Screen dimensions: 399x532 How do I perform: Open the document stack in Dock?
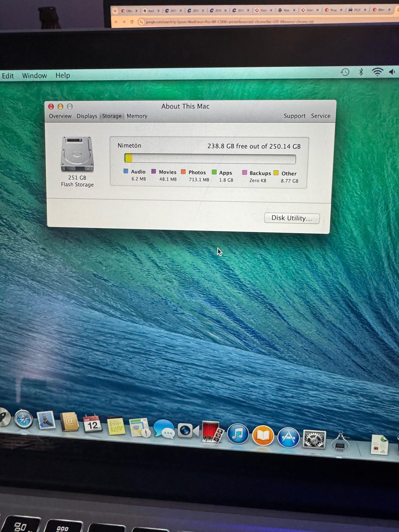pyautogui.click(x=379, y=444)
